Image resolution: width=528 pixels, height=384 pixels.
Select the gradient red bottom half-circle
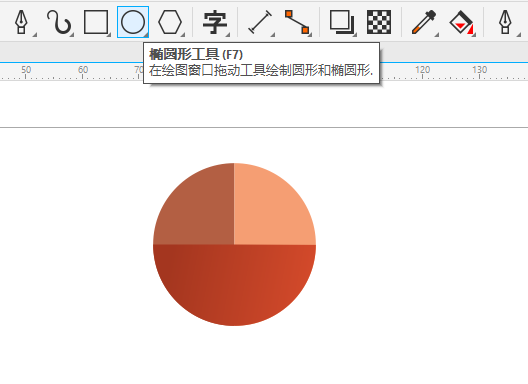(234, 280)
